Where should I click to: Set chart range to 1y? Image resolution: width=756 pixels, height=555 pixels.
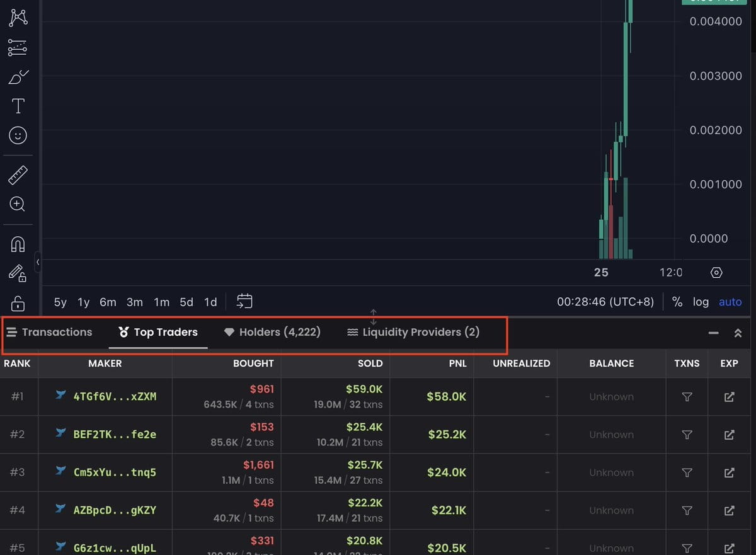coord(84,302)
